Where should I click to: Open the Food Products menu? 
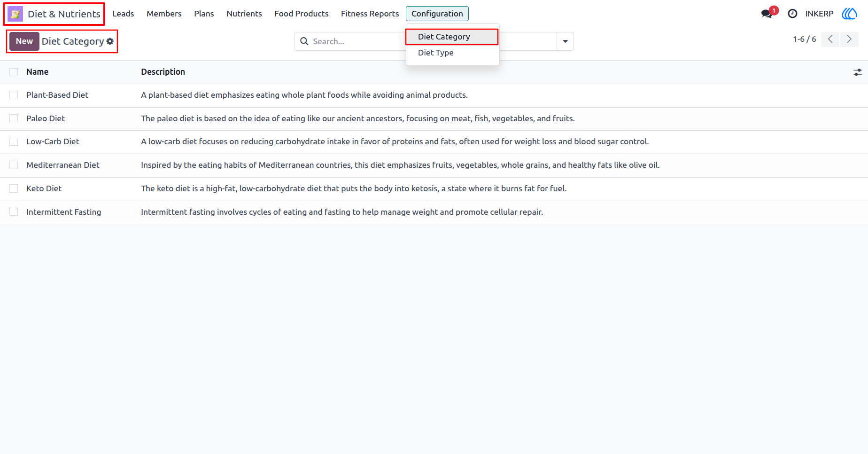[x=302, y=14]
